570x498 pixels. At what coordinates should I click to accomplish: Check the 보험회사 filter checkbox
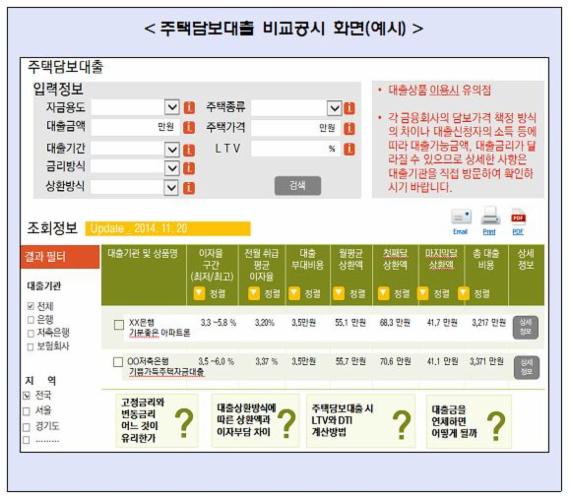tap(31, 347)
